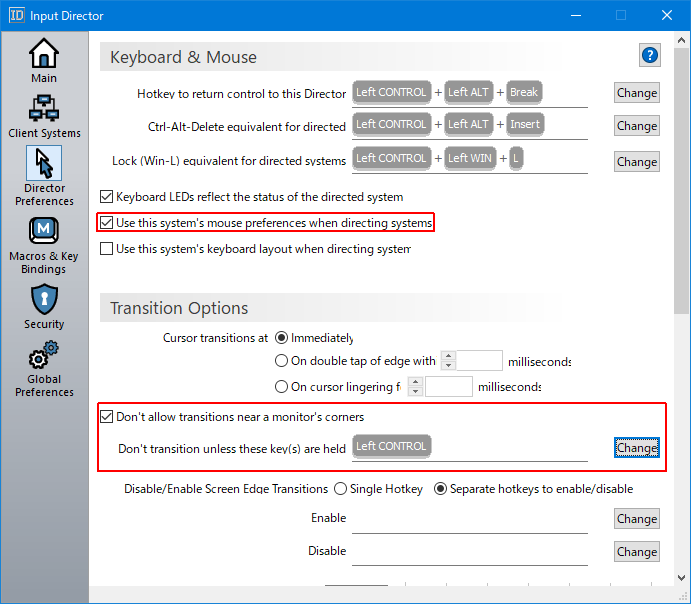
Task: Toggle Keyboard LEDs reflect status checkbox
Action: (108, 197)
